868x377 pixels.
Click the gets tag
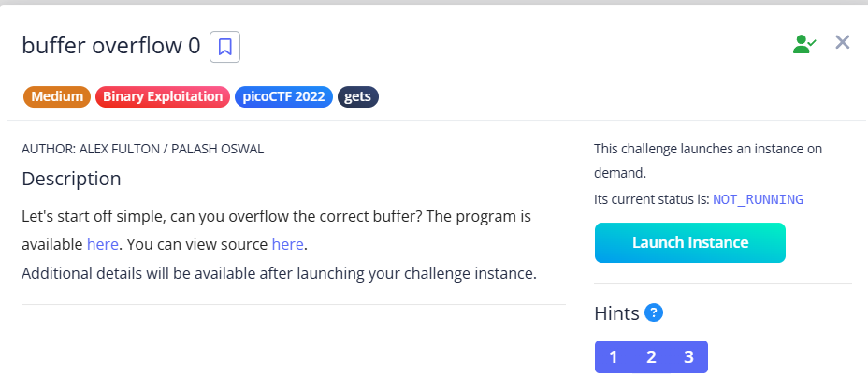tap(357, 96)
